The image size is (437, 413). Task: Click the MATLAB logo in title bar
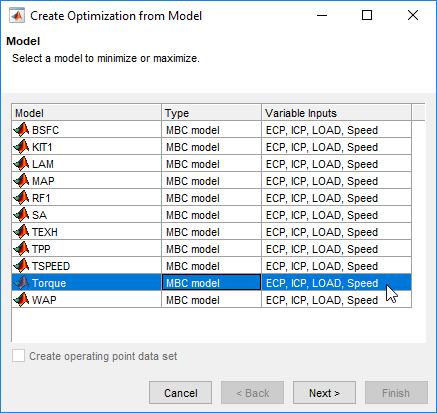pos(17,16)
